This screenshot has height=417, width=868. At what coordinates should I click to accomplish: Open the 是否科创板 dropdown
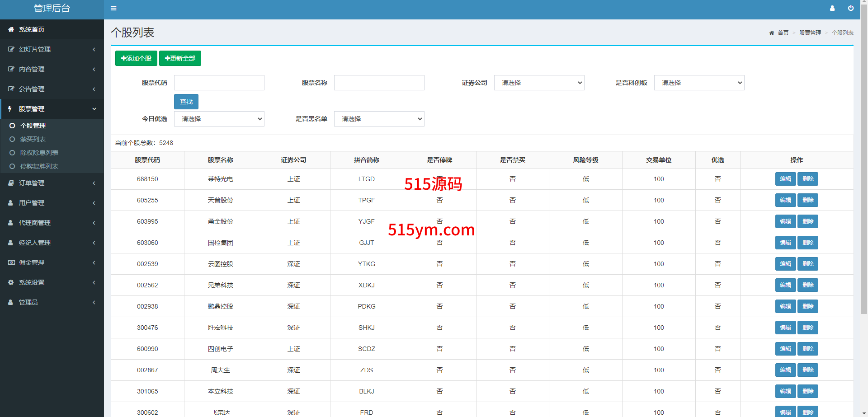pos(699,83)
